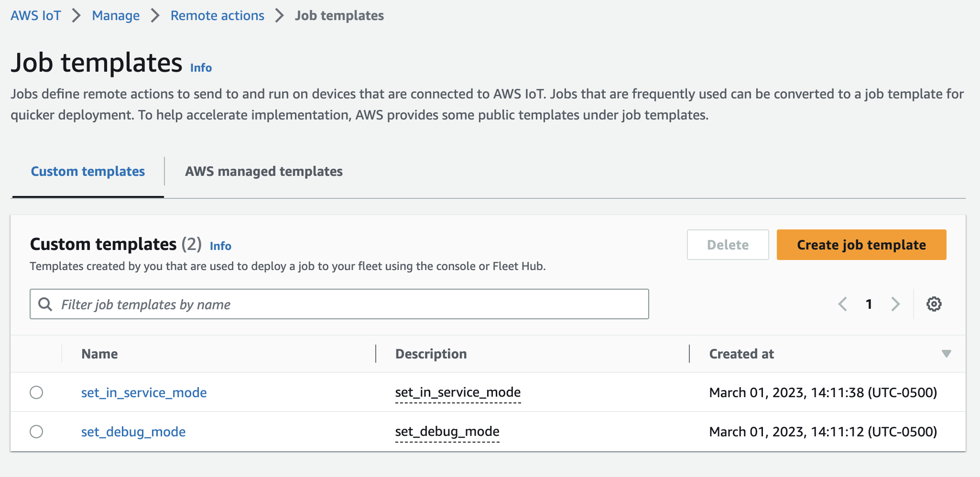
Task: Click the search magnifier icon in filter field
Action: point(46,304)
